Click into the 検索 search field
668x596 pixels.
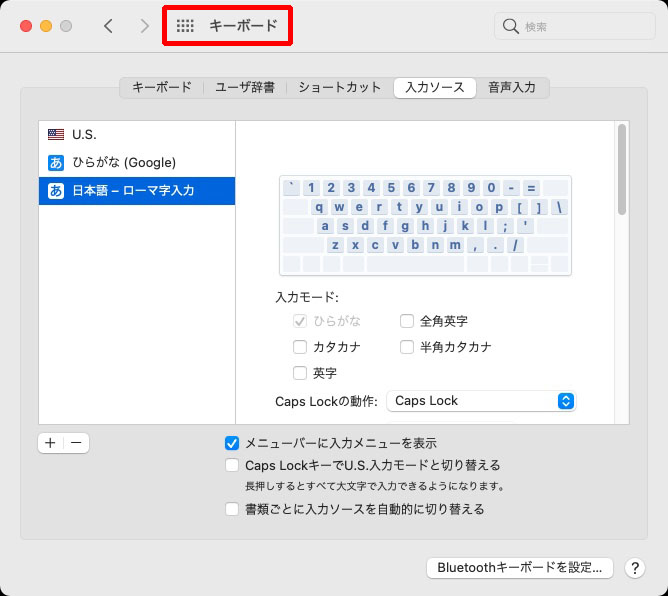(575, 26)
